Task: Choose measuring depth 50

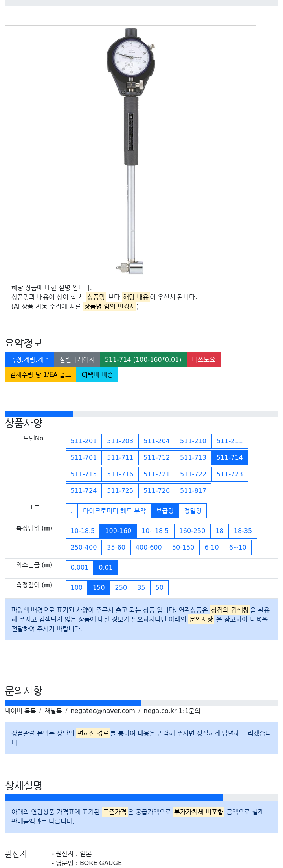Action: click(159, 587)
